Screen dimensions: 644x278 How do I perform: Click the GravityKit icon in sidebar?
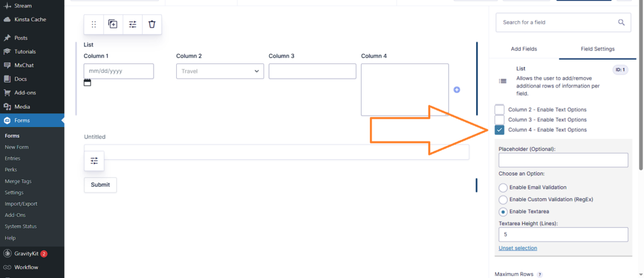(7, 253)
